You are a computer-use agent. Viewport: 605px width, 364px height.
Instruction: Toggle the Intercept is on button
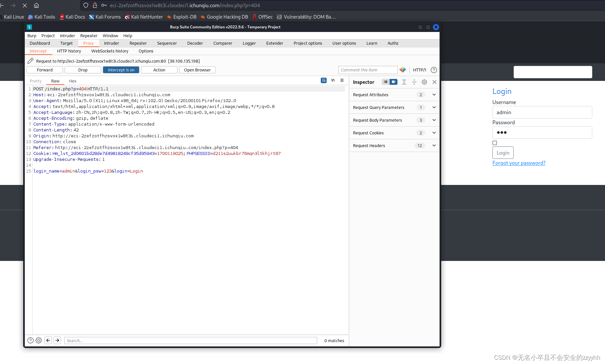121,70
